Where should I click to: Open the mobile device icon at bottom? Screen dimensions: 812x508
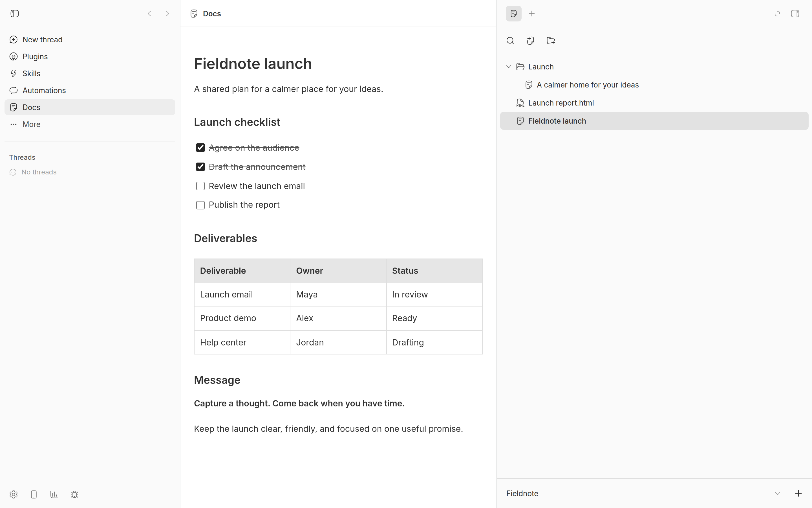(34, 494)
